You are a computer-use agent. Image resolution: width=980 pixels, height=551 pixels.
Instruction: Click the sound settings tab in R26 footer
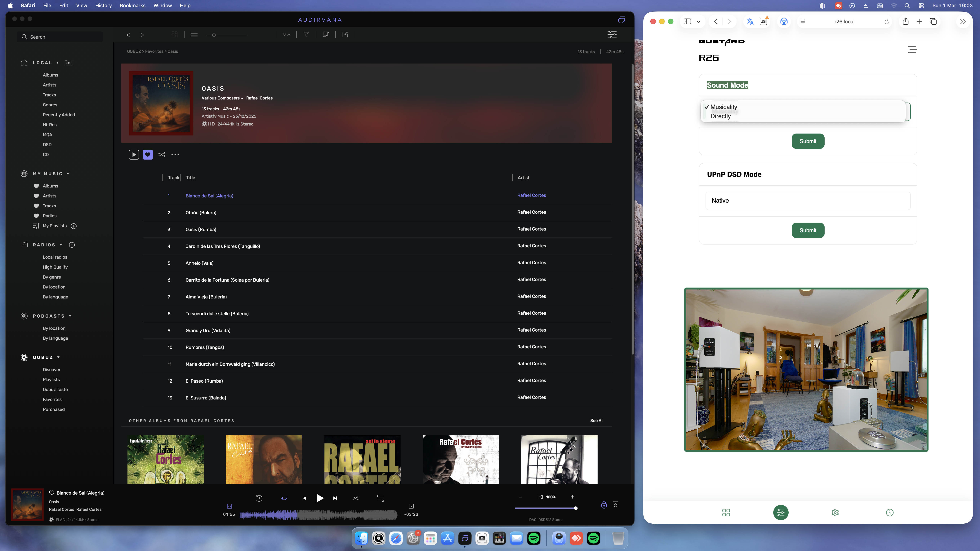click(781, 513)
